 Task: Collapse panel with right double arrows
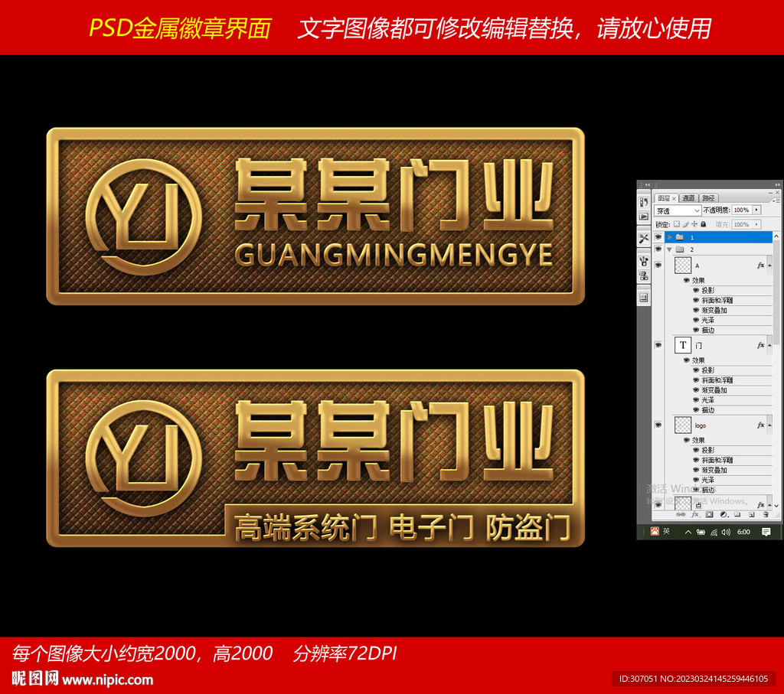pos(778,184)
